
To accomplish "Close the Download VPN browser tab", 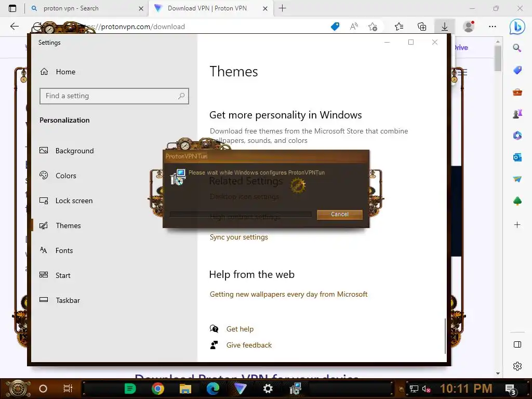I will point(265,8).
